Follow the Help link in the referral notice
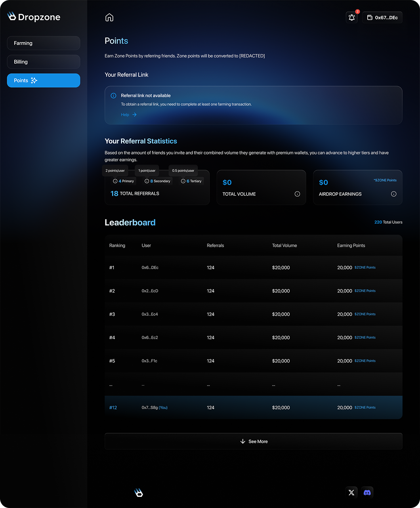The height and width of the screenshot is (508, 420). 125,115
